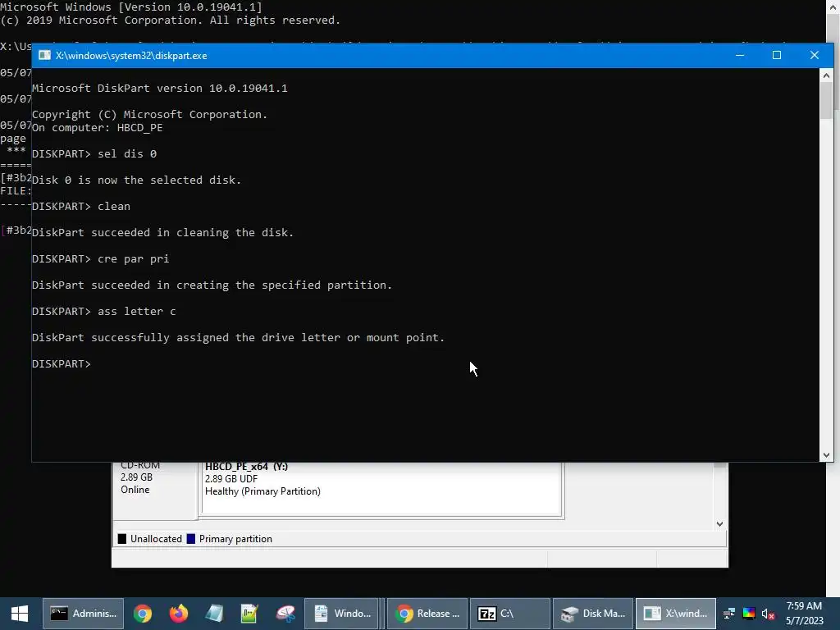
Task: Click '2.89 GB UDF' text
Action: [x=231, y=479]
